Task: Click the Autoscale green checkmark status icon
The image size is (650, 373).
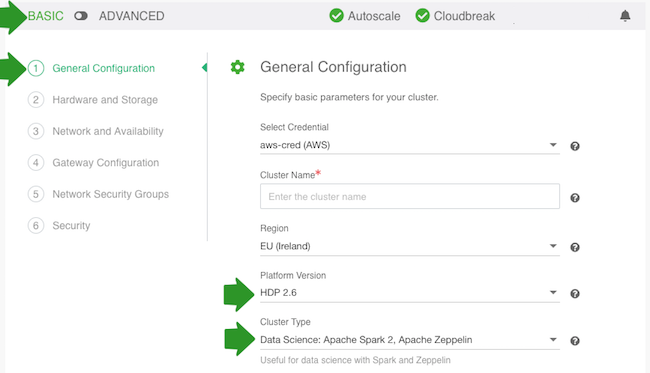Action: [337, 16]
